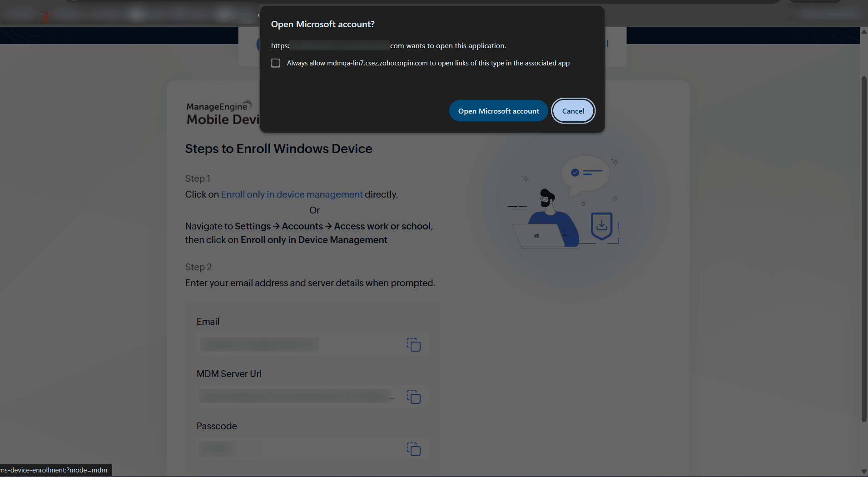Image resolution: width=868 pixels, height=477 pixels.
Task: Click the 'Step 1' label
Action: click(x=198, y=179)
